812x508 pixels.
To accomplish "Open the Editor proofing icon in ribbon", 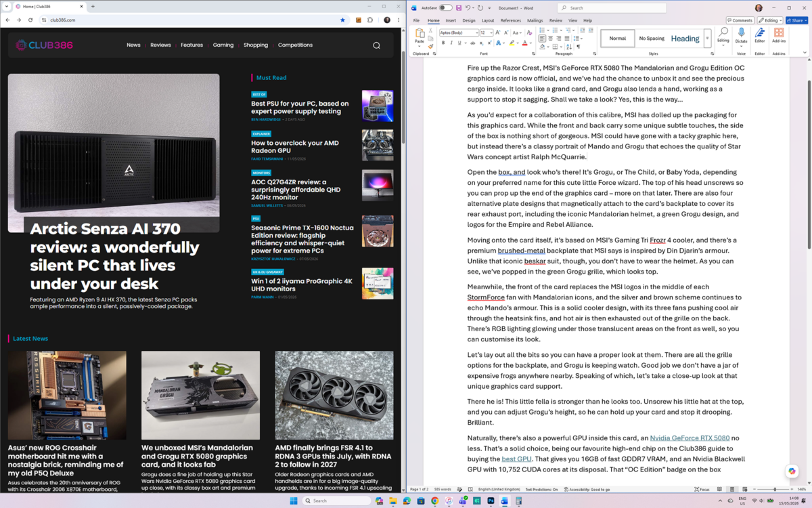I will [x=760, y=33].
